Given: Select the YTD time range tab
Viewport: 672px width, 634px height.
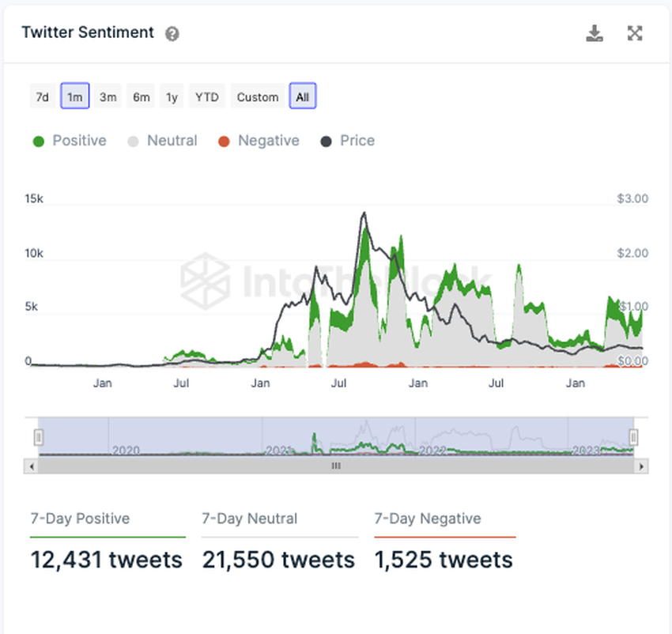Looking at the screenshot, I should [x=206, y=96].
